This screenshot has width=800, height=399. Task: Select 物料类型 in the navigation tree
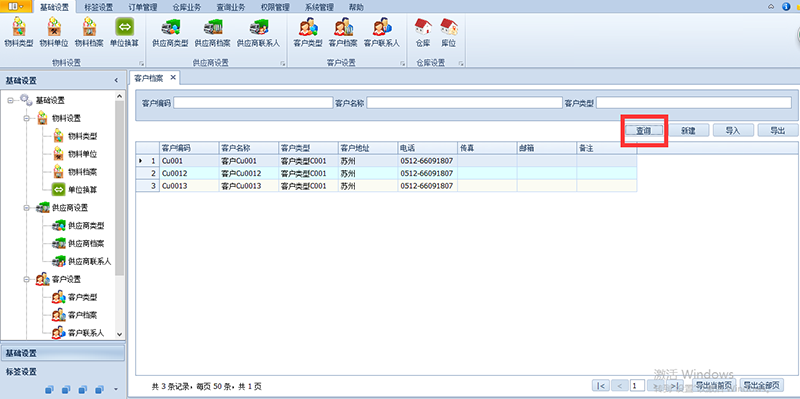82,136
